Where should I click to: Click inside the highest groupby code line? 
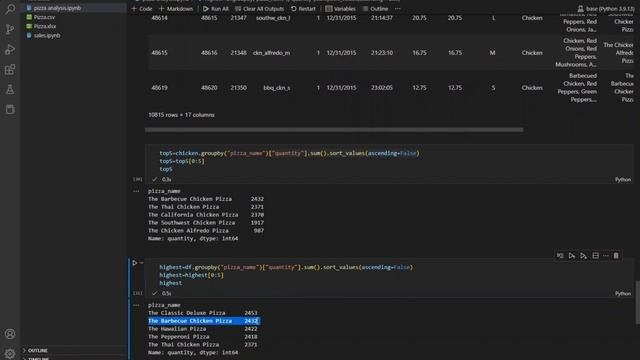click(x=286, y=267)
